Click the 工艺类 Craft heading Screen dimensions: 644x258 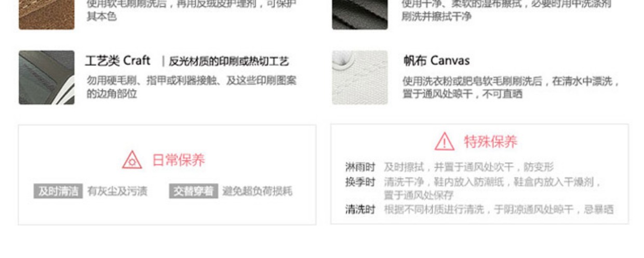pos(118,61)
